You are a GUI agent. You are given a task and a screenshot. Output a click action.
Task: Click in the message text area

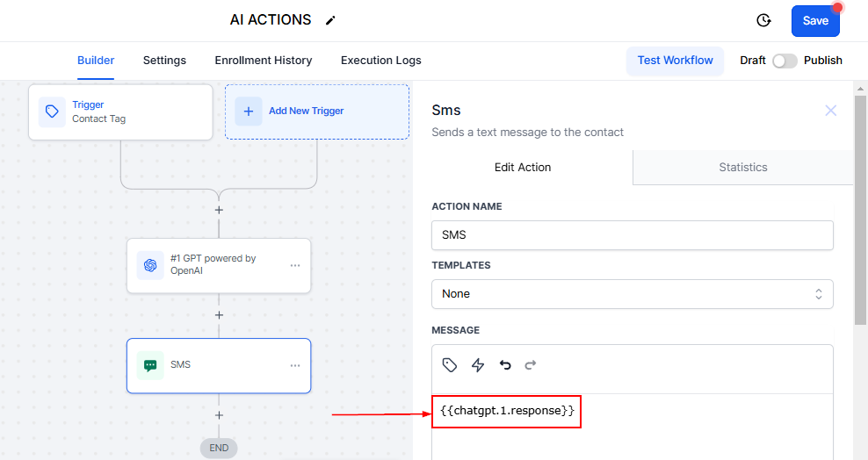coord(633,427)
